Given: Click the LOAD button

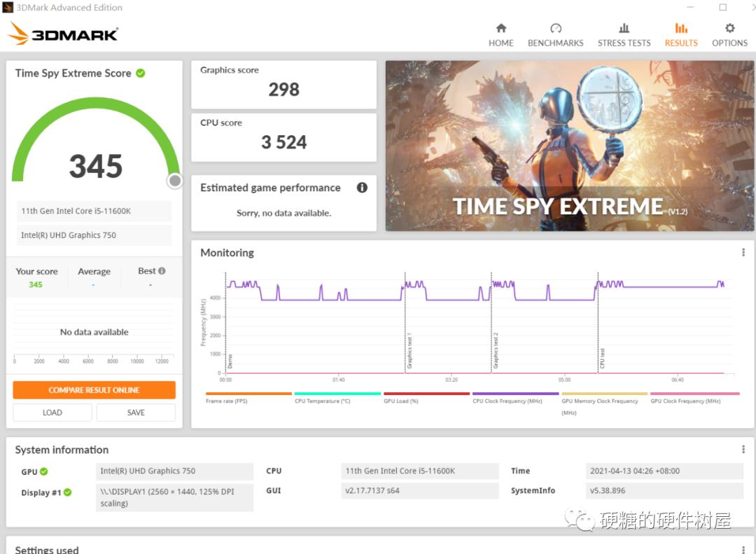Looking at the screenshot, I should pyautogui.click(x=52, y=413).
